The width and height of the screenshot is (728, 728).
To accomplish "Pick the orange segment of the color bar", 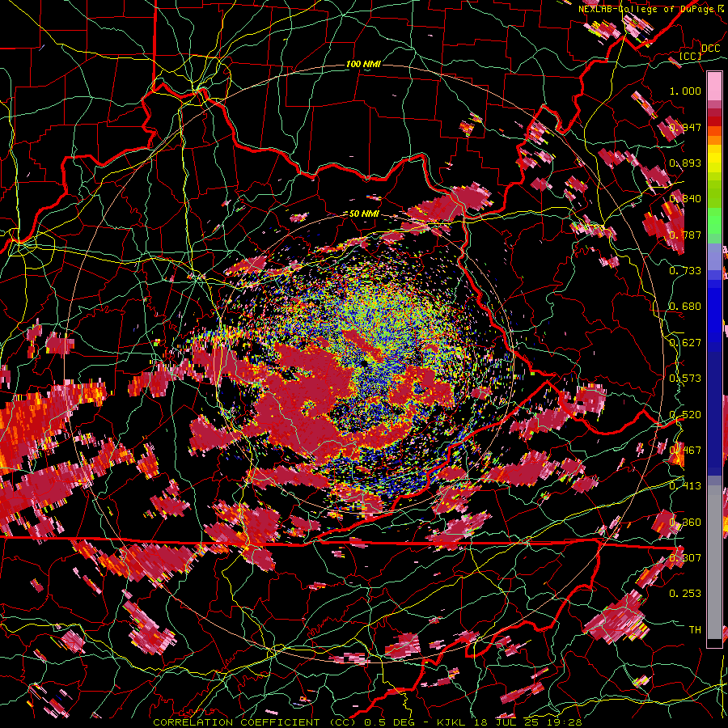I will tap(714, 139).
